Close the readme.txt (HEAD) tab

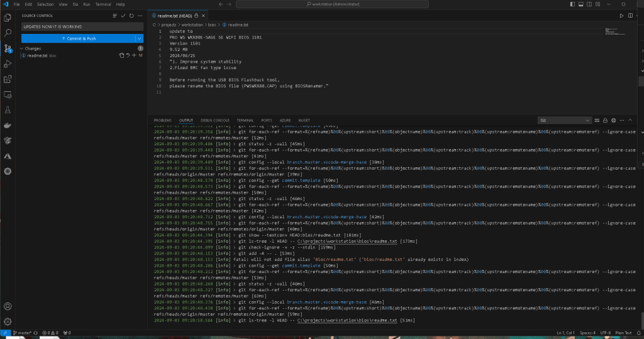(203, 16)
